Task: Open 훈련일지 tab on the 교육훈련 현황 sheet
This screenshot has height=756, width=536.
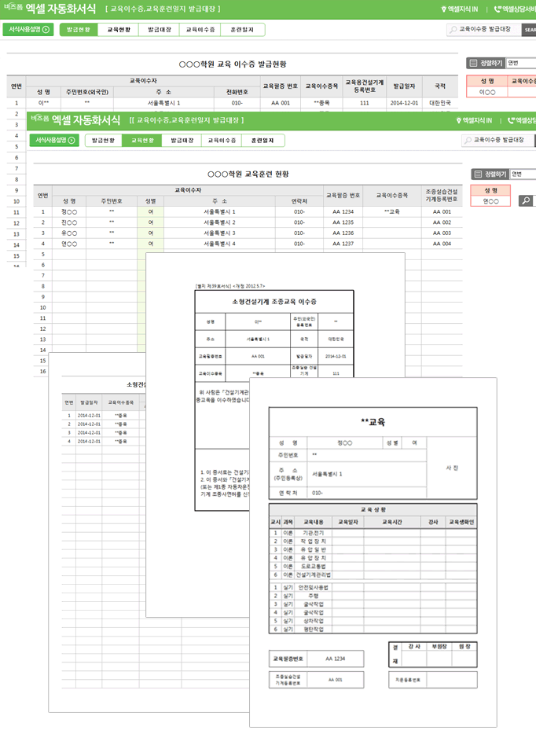Action: (262, 141)
